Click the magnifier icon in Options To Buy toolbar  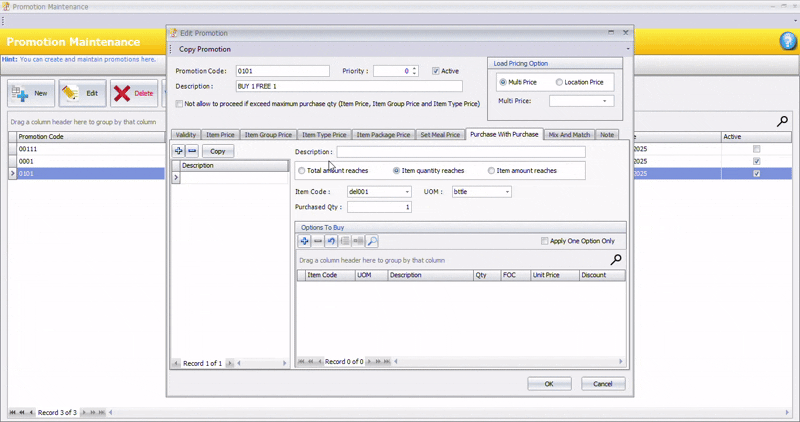coord(371,241)
